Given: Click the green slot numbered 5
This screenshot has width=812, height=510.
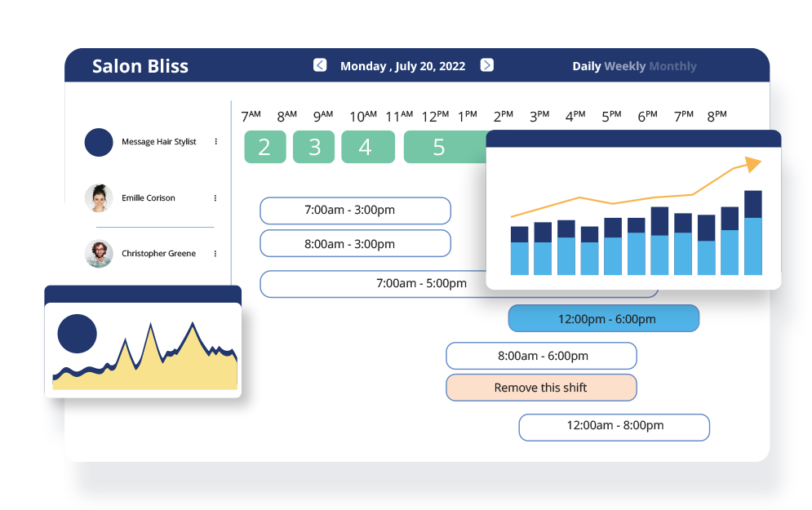Looking at the screenshot, I should (x=439, y=147).
